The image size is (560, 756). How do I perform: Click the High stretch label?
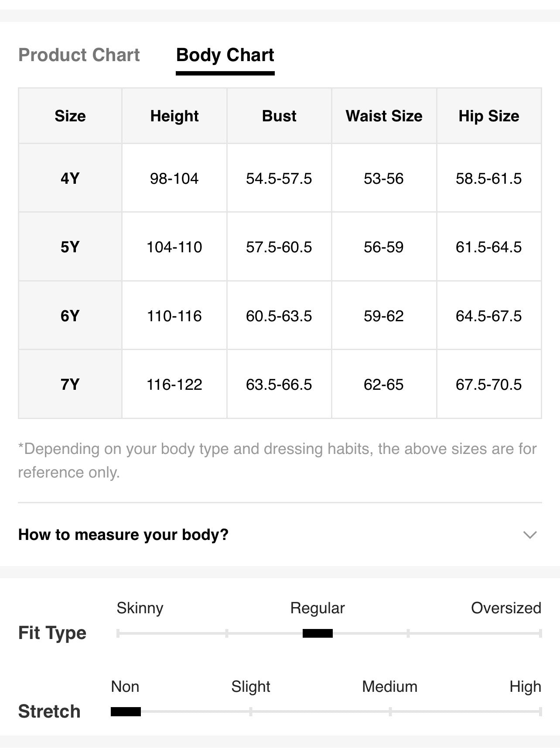[x=525, y=687]
